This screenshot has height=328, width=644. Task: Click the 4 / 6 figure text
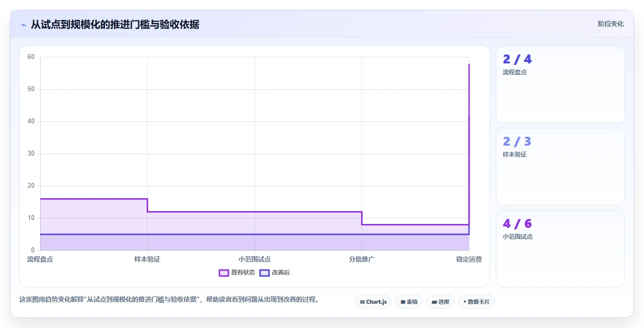tap(517, 224)
